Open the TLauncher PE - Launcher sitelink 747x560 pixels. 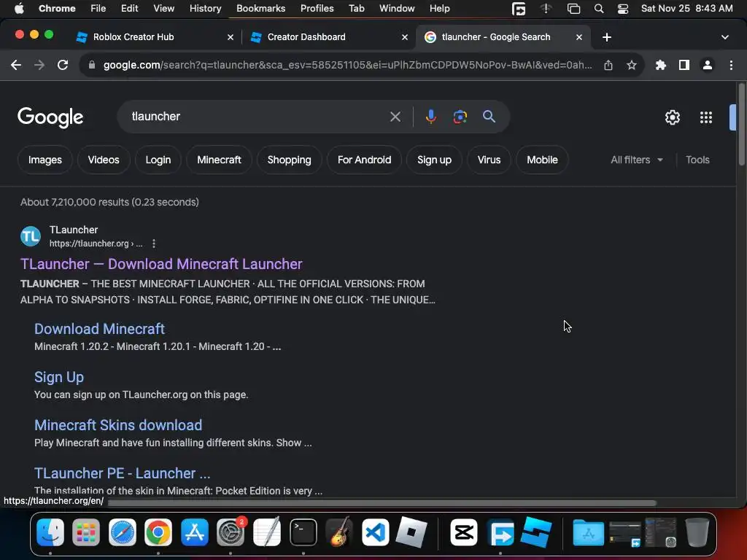tap(123, 473)
